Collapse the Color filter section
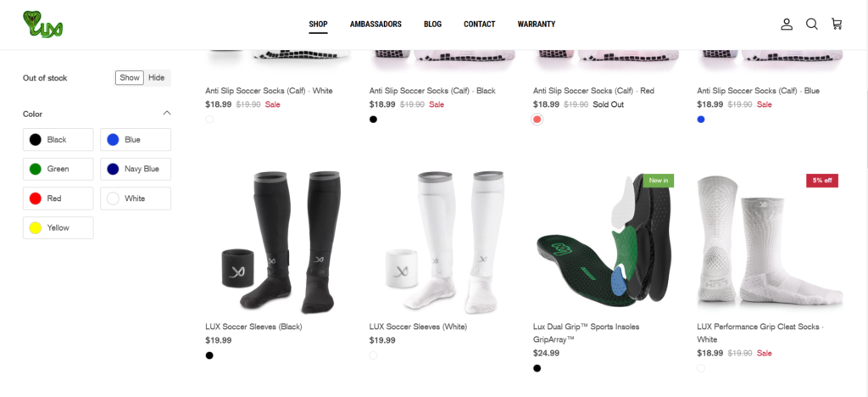The image size is (868, 397). coord(167,114)
